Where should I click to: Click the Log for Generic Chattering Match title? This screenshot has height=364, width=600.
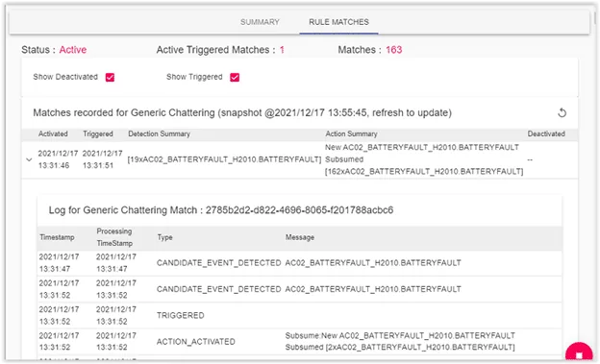[x=221, y=210]
